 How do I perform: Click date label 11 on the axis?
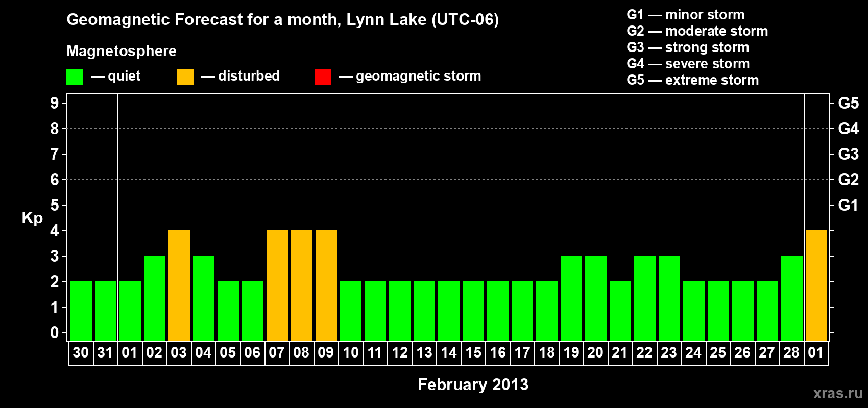click(375, 353)
